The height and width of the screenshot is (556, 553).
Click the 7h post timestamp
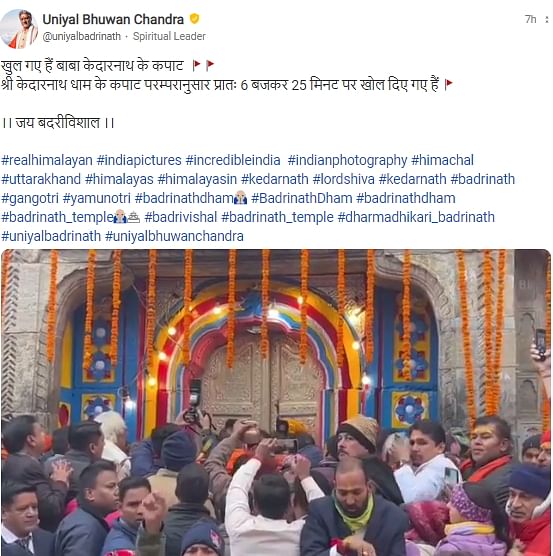click(x=530, y=20)
